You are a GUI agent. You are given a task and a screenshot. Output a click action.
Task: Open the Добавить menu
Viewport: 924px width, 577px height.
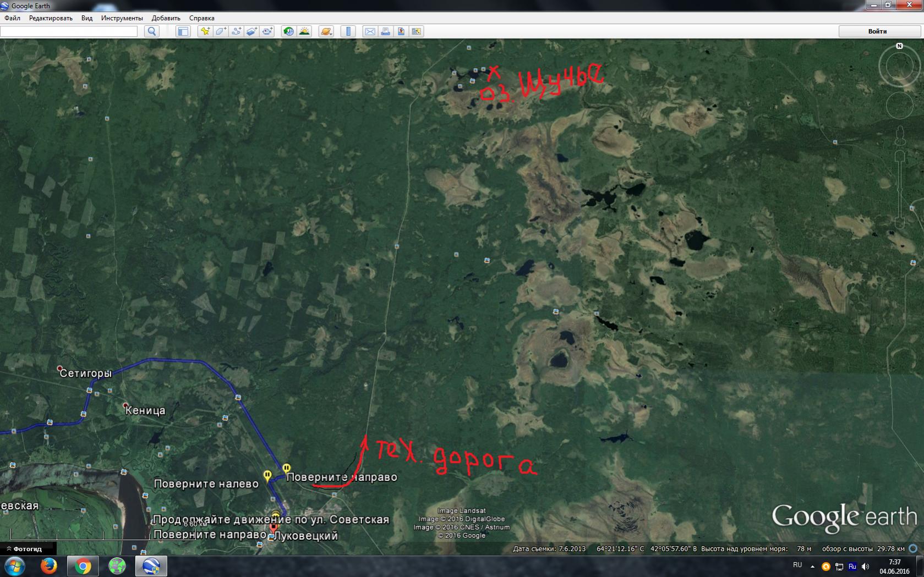click(x=166, y=18)
